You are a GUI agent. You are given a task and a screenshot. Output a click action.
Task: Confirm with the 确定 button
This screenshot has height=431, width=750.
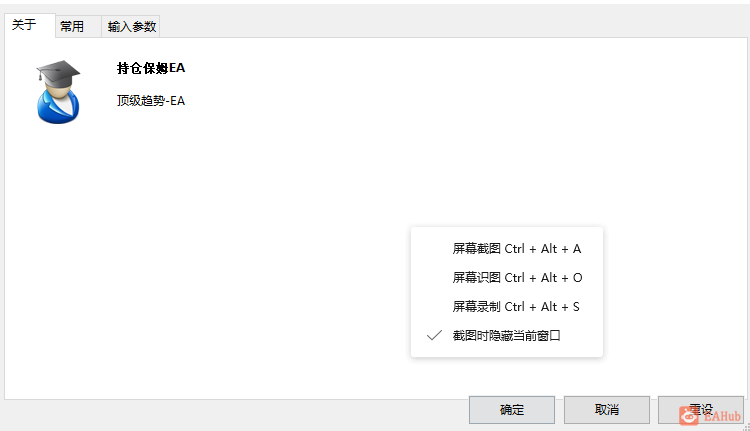(512, 410)
